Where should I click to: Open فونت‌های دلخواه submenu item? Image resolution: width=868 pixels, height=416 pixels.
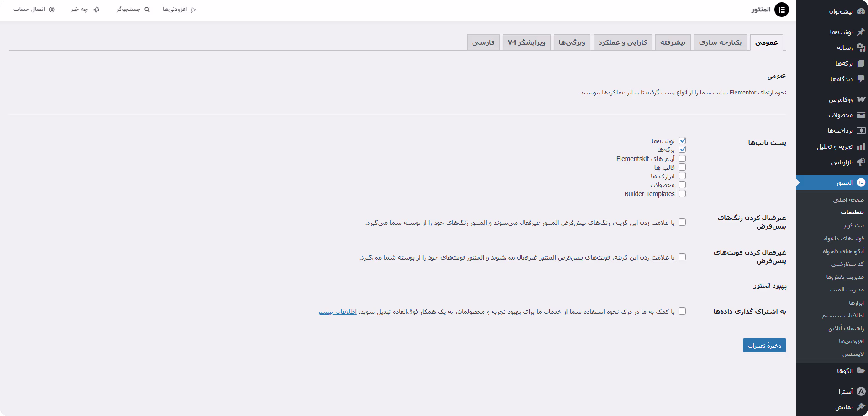click(844, 239)
